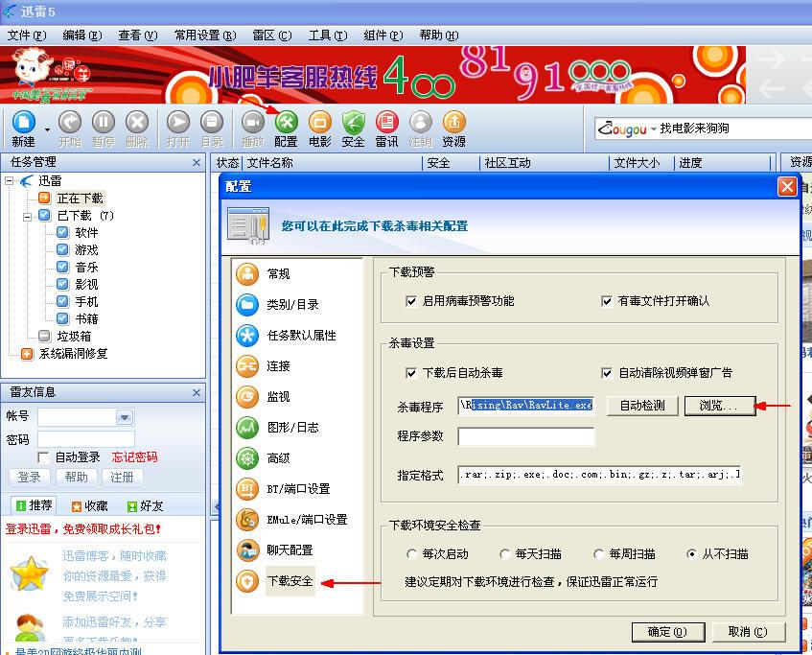Open the Sougou search engine dropdown
Image resolution: width=812 pixels, height=655 pixels.
(x=654, y=129)
